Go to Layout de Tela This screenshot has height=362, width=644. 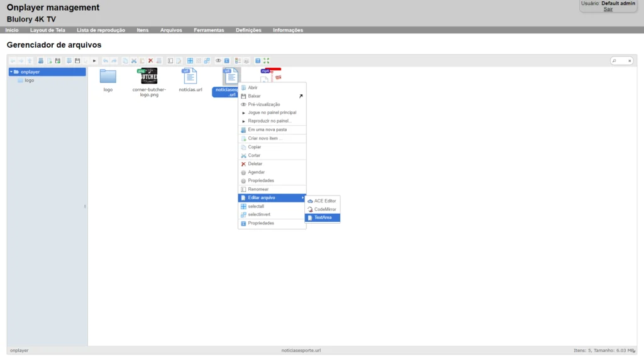(48, 30)
